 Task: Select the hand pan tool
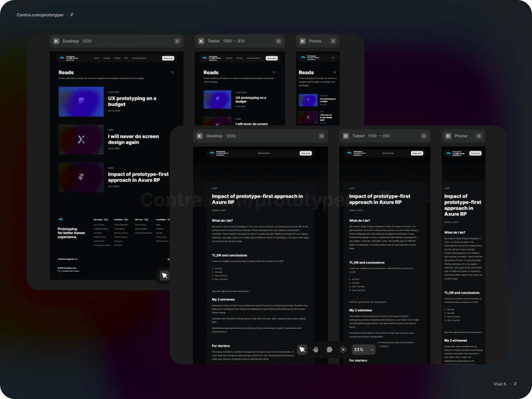(315, 350)
